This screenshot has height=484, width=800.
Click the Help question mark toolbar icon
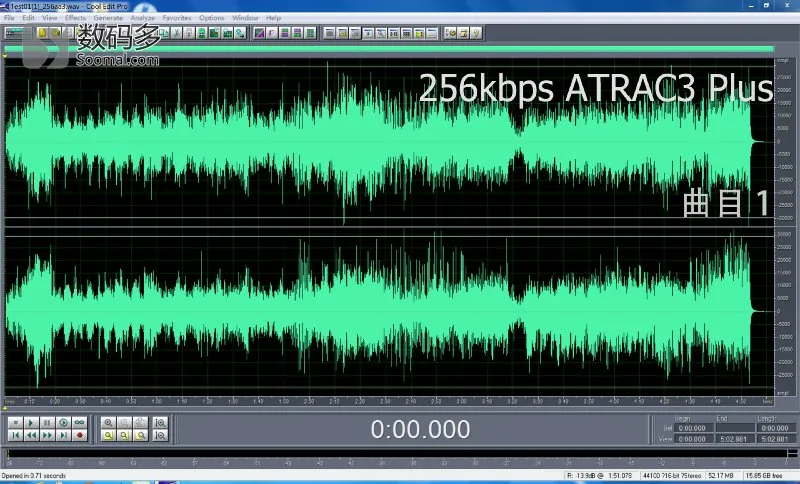click(x=476, y=33)
